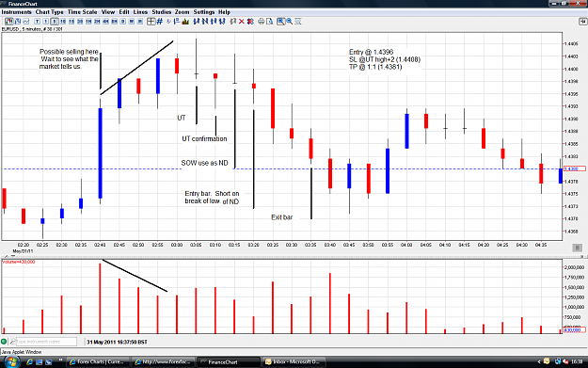Open the Lines menu

(140, 12)
